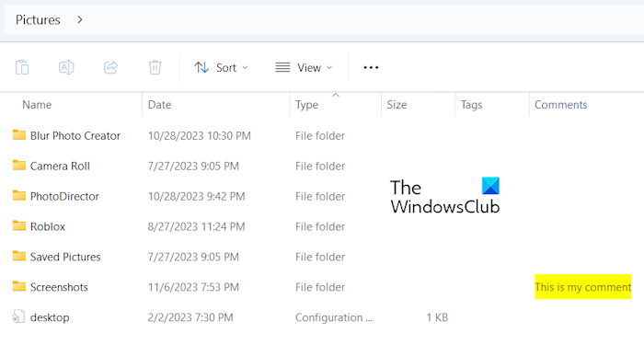This screenshot has width=644, height=345.
Task: Click the Screenshots folder icon
Action: coord(19,286)
